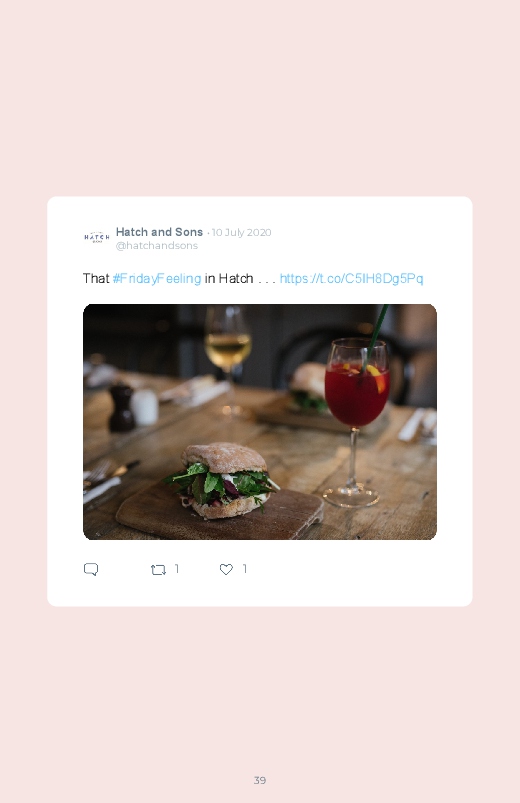Click the 10 July 2020 timestamp
Image resolution: width=520 pixels, height=803 pixels.
tap(241, 233)
